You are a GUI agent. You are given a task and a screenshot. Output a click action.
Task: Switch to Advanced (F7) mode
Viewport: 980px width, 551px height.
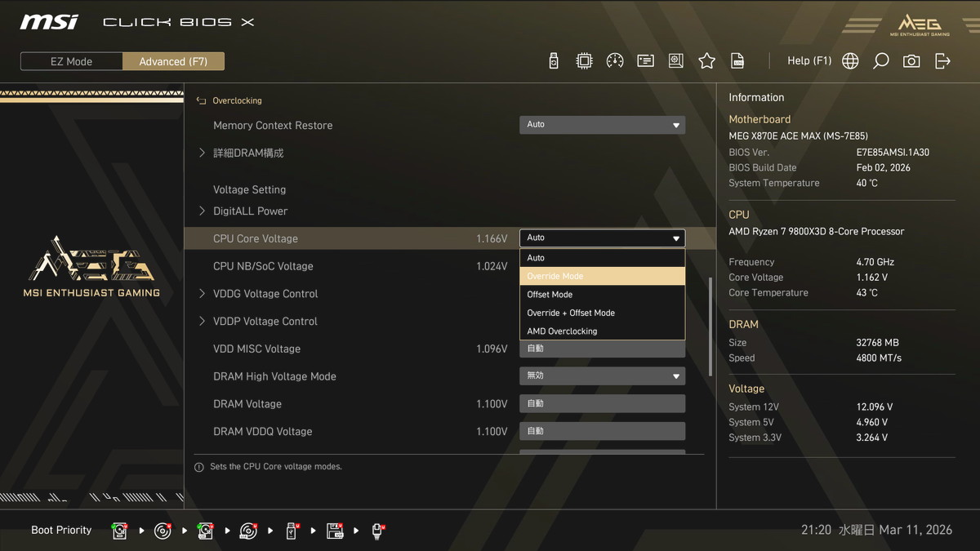pyautogui.click(x=173, y=61)
